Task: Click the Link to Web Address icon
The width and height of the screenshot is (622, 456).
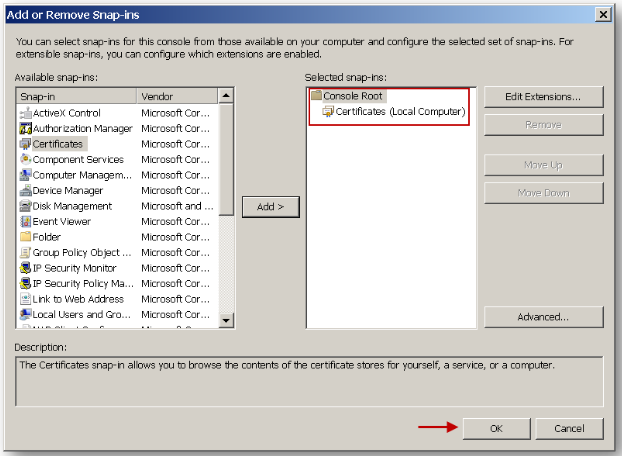Action: point(25,299)
